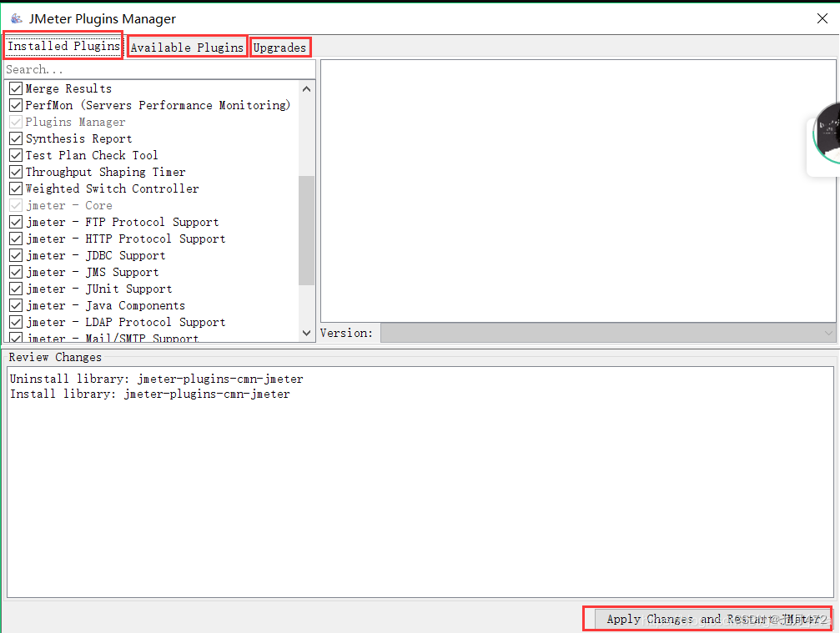Select the jmeter - Core entry
Image resolution: width=840 pixels, height=633 pixels.
coord(69,205)
